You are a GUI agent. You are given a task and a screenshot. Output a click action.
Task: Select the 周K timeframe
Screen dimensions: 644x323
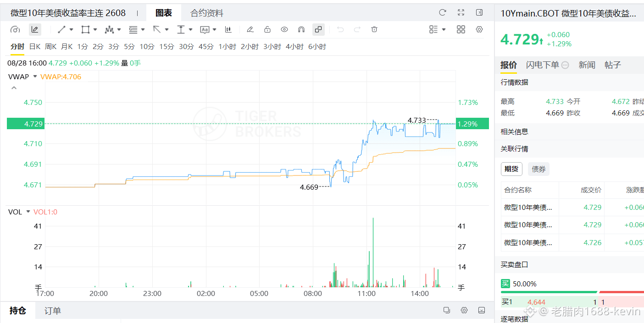point(50,47)
